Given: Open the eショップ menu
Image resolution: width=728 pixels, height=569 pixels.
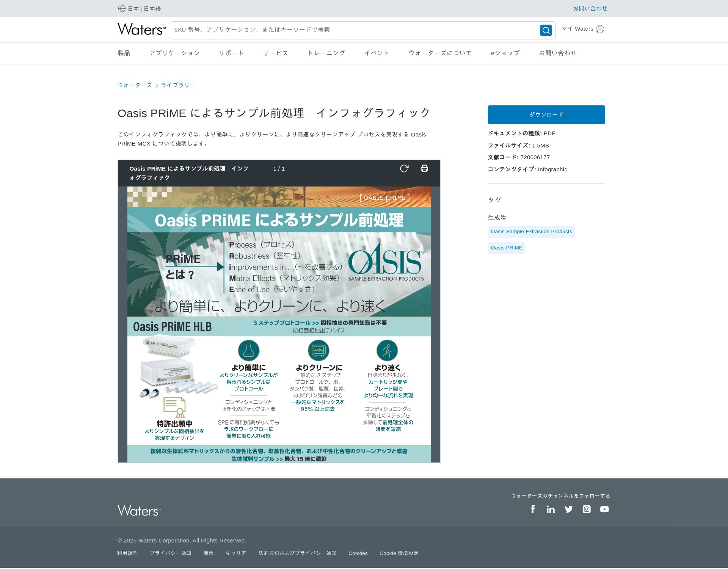Looking at the screenshot, I should pyautogui.click(x=505, y=53).
